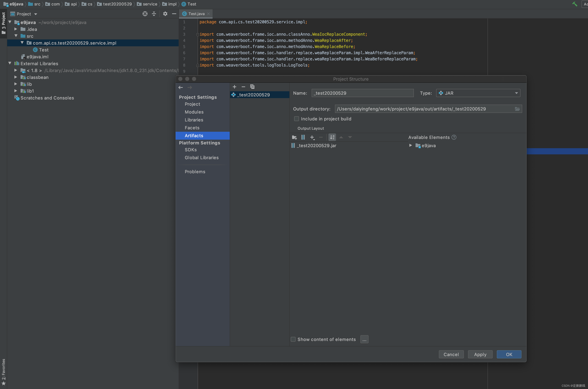Click the move element down icon in Output Layout
The image size is (588, 389).
click(x=350, y=137)
